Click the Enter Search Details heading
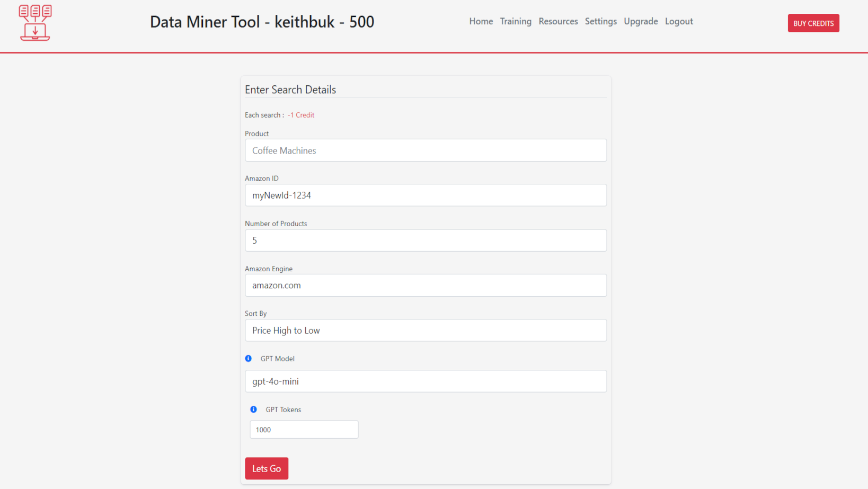 point(290,90)
